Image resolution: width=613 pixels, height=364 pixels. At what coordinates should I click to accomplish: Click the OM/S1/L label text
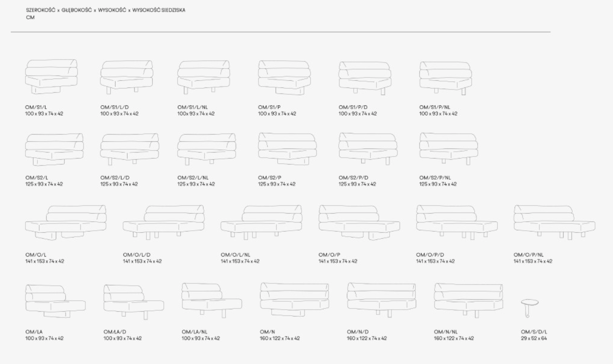(36, 107)
